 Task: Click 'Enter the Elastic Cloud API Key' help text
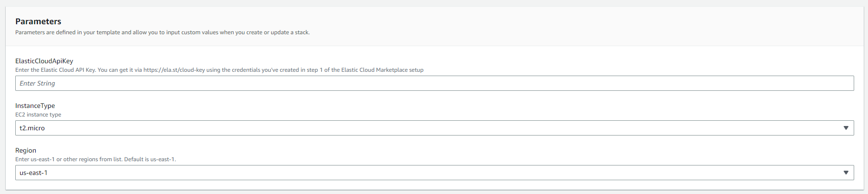pyautogui.click(x=55, y=70)
